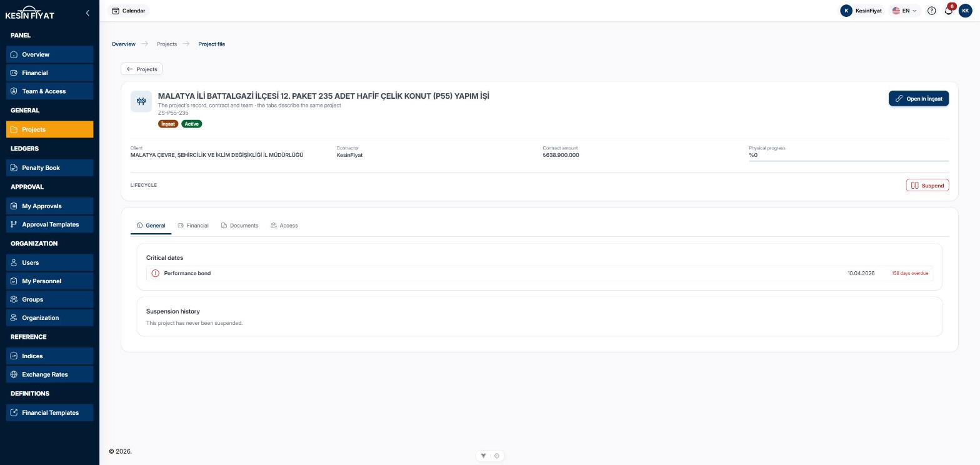Open Users in the sidebar
The image size is (980, 465).
(49, 262)
